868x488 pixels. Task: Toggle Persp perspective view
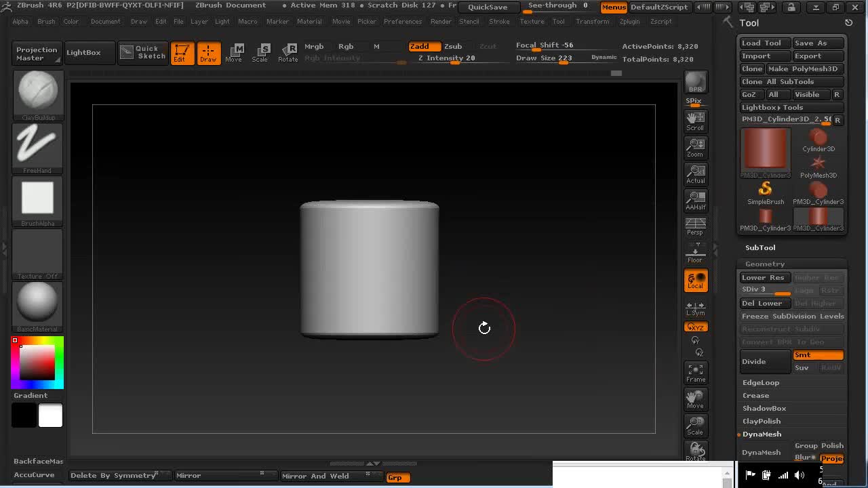pyautogui.click(x=695, y=227)
